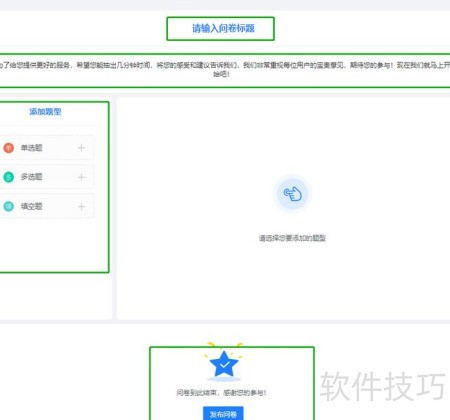This screenshot has height=420, width=450.
Task: Add a 多选题 with its plus icon
Action: (81, 177)
